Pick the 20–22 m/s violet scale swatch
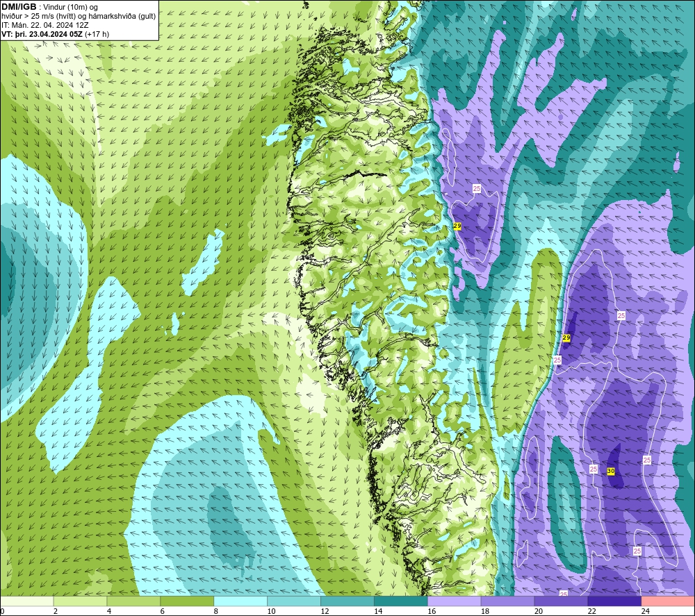This screenshot has height=616, width=695. click(x=561, y=601)
